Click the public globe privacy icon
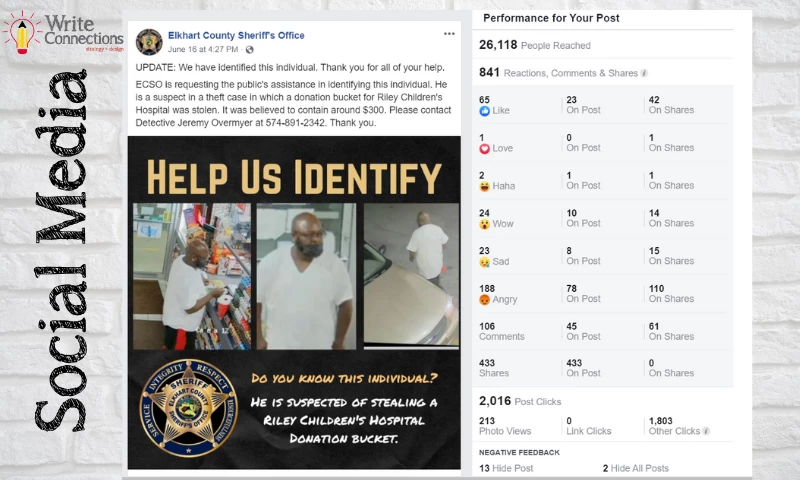 point(249,49)
